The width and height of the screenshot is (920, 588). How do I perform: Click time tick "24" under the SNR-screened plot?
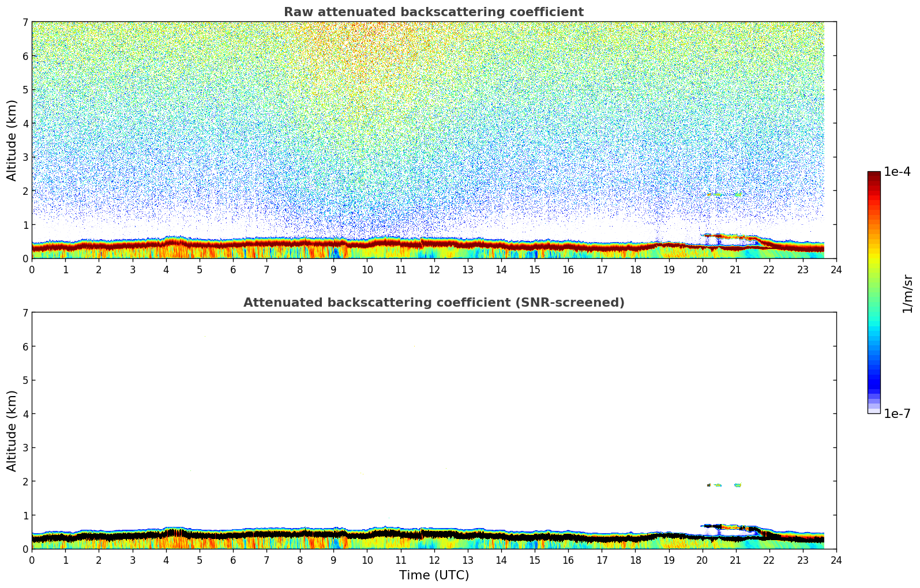836,560
